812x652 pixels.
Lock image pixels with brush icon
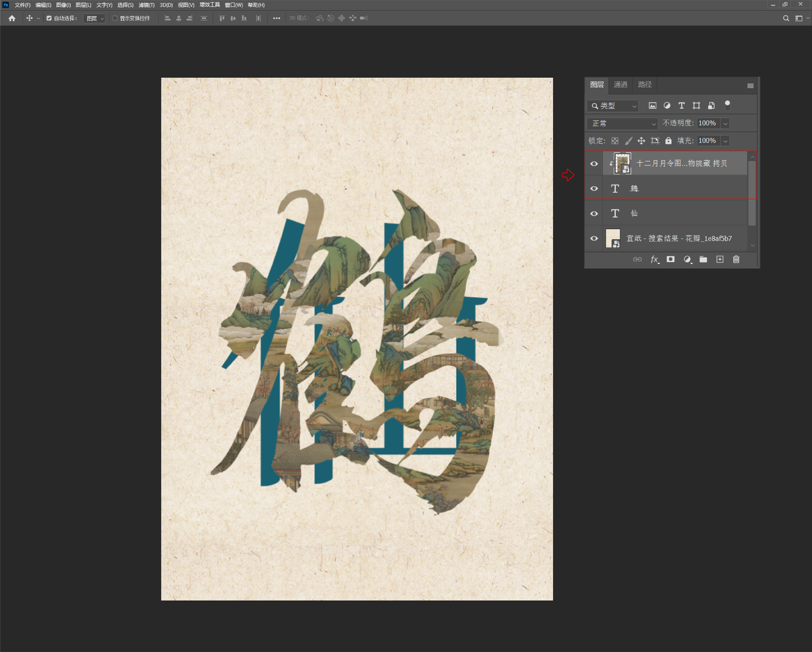tap(628, 141)
